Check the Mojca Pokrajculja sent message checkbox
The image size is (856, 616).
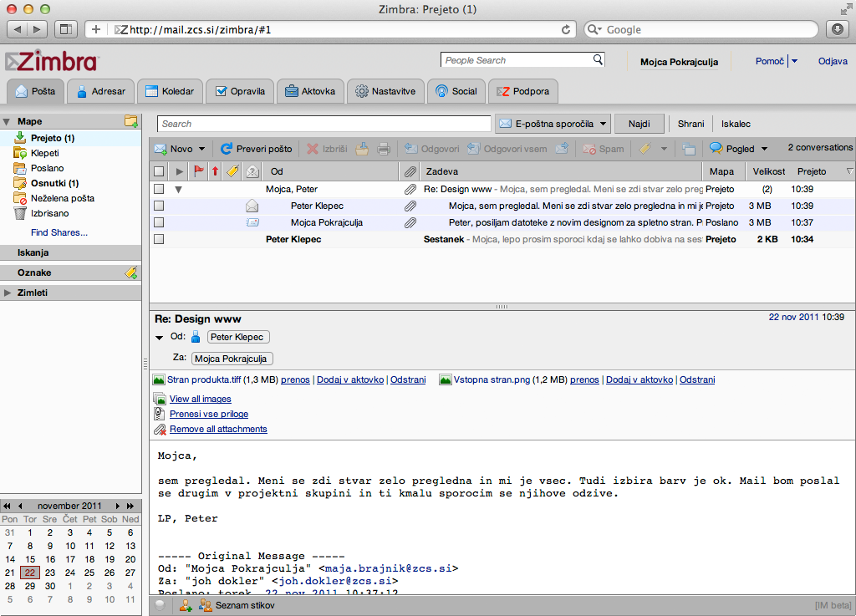pos(159,222)
